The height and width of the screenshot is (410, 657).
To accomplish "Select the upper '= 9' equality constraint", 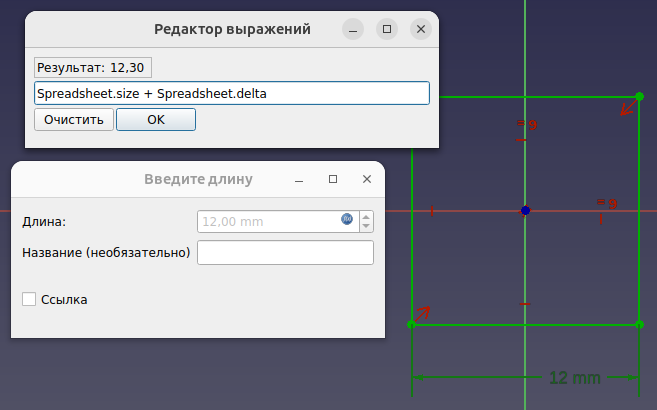I will 527,125.
